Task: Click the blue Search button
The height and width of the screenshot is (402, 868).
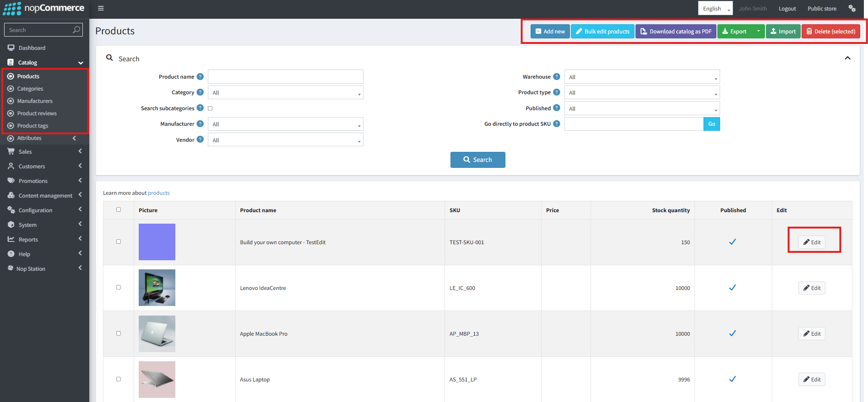Action: 477,160
